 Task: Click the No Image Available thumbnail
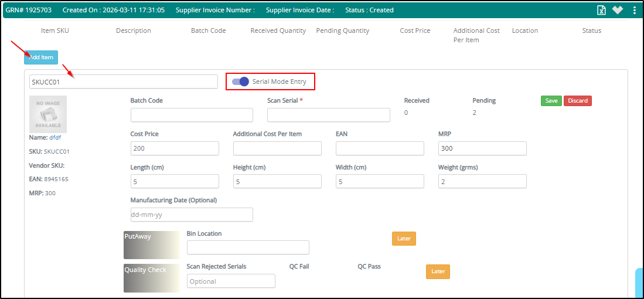pos(48,114)
